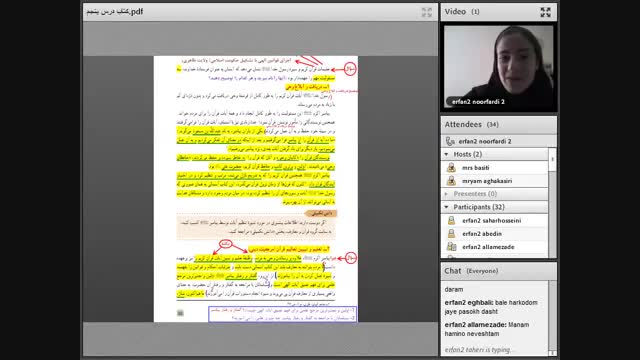Expand the Presenters (0) group
The image size is (640, 360).
click(x=446, y=194)
